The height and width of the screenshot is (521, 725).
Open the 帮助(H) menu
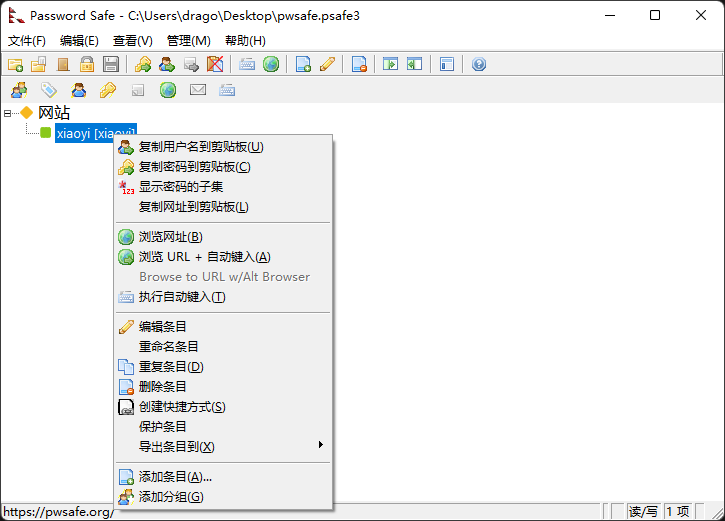245,41
